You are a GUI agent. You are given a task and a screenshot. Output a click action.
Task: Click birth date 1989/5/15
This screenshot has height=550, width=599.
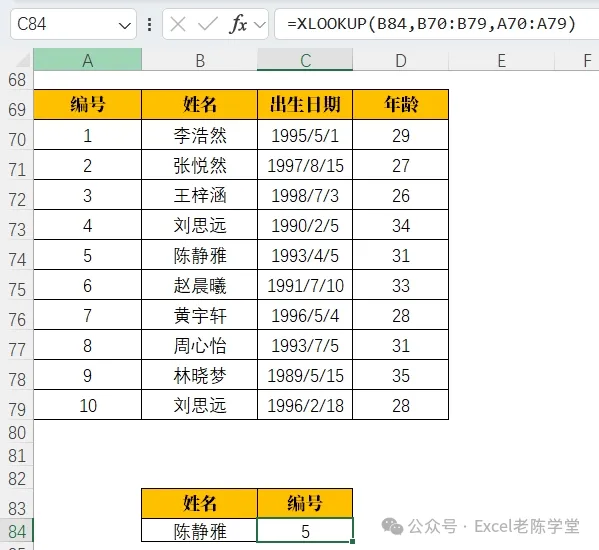pyautogui.click(x=305, y=375)
